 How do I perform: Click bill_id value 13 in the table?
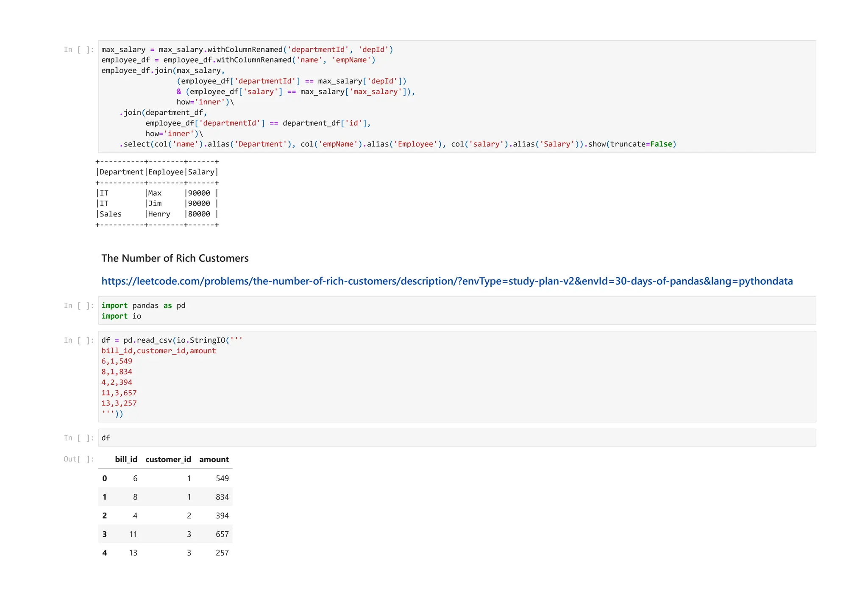coord(133,553)
